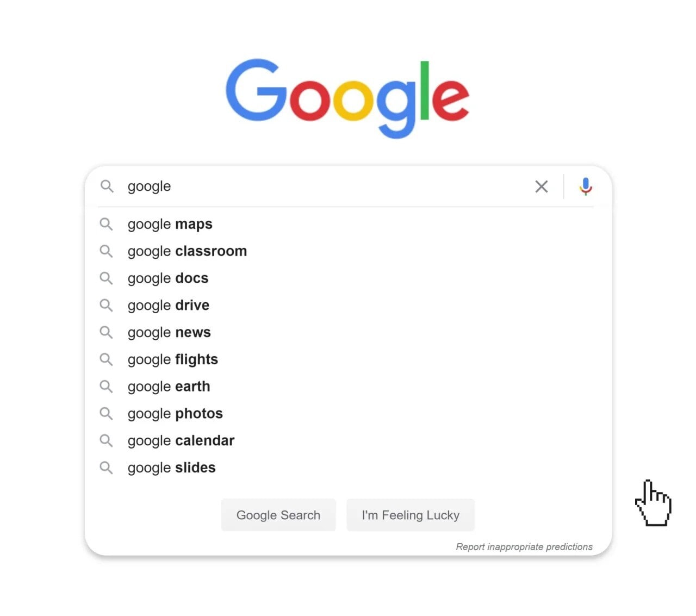Image resolution: width=696 pixels, height=616 pixels.
Task: Click the search icon beside google docs
Action: click(x=106, y=278)
